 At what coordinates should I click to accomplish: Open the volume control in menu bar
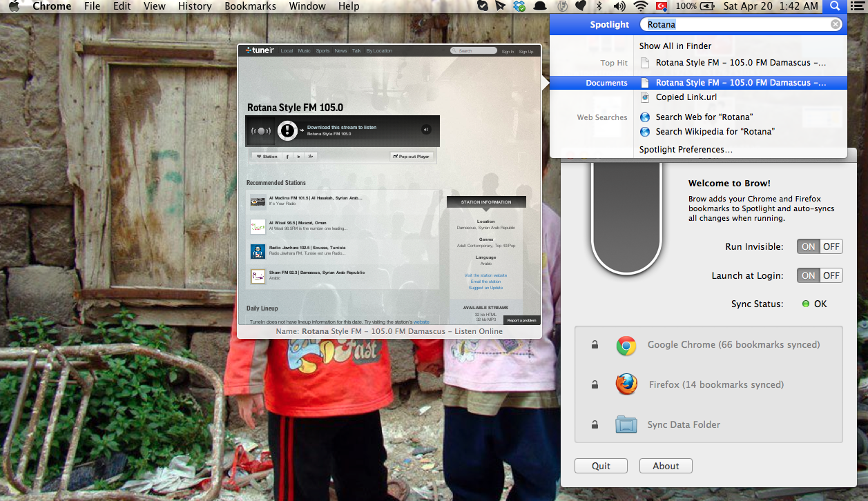pos(619,6)
